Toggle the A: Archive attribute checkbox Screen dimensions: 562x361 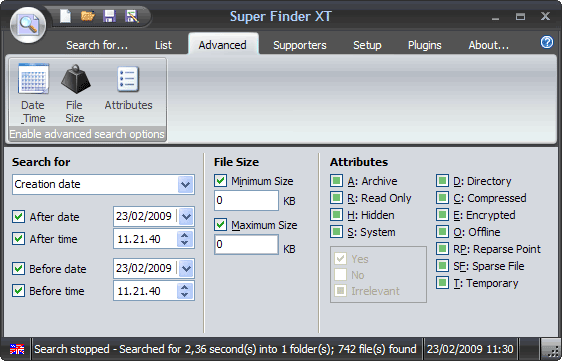point(336,181)
